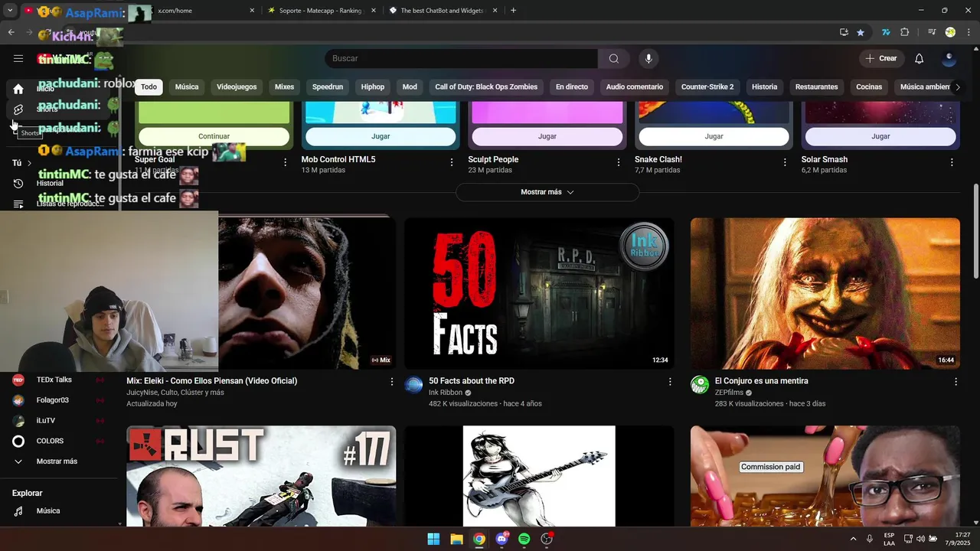Show hidden system tray icons

(x=853, y=539)
